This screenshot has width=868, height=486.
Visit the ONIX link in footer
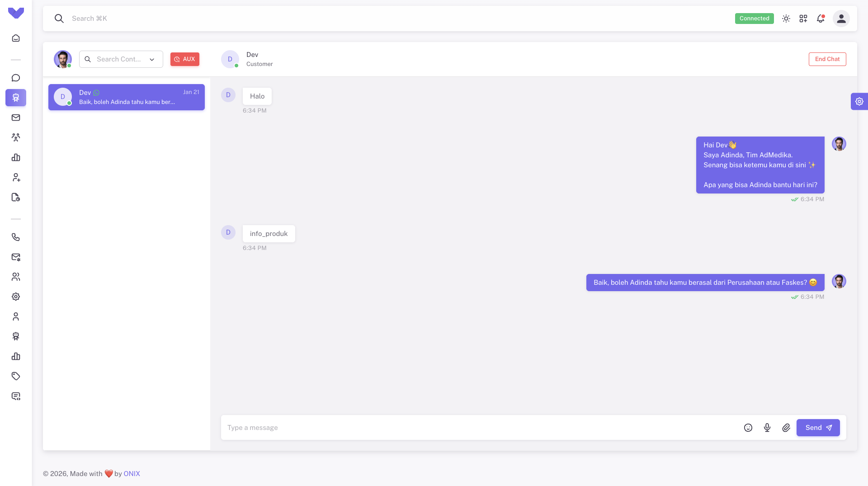click(132, 474)
